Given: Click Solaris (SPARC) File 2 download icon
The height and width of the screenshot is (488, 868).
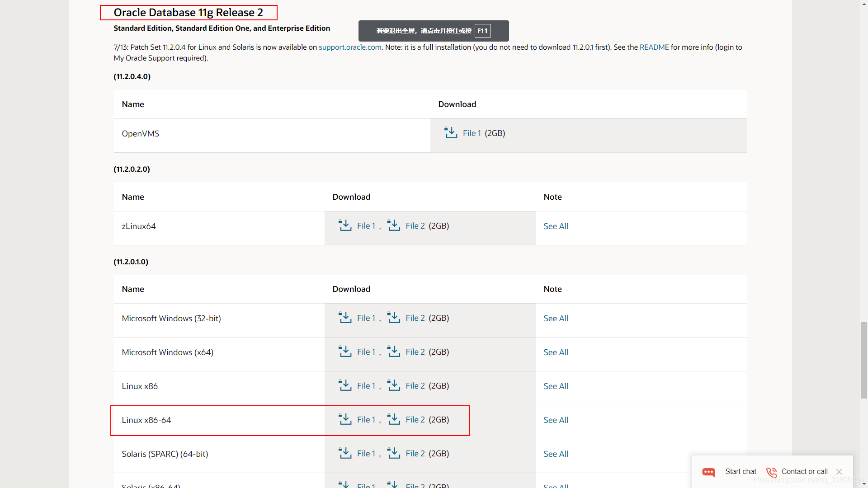Looking at the screenshot, I should [394, 453].
